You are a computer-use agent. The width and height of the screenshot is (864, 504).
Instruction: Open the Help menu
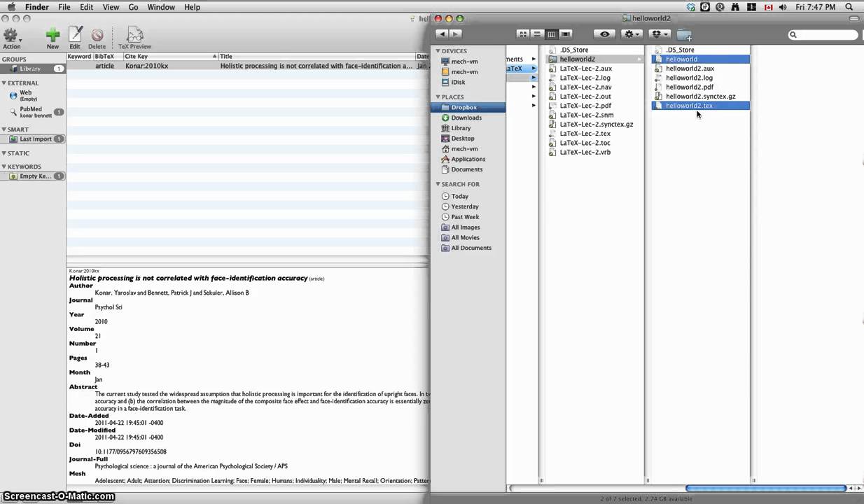coord(192,7)
